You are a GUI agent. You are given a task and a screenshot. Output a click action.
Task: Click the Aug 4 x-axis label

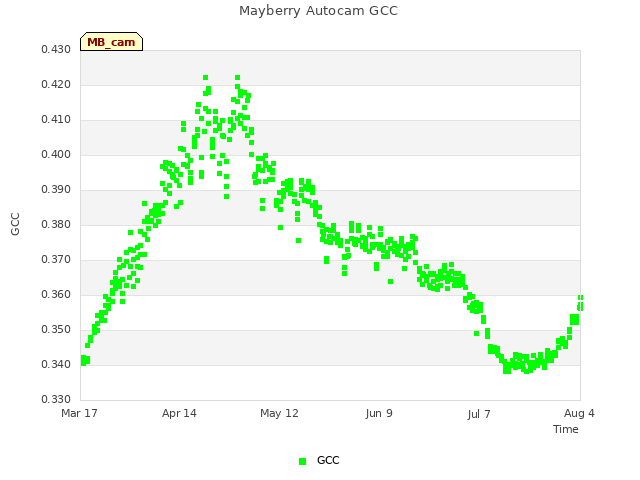pos(579,413)
